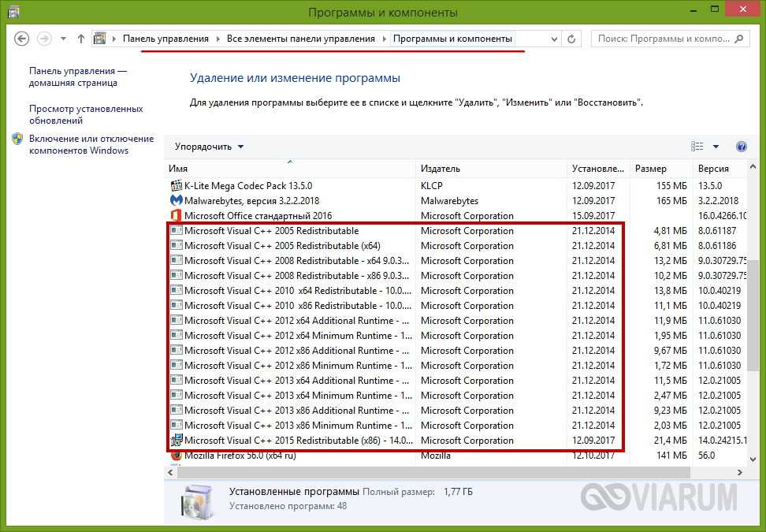
Task: Click the refresh button beside address bar
Action: pyautogui.click(x=571, y=39)
